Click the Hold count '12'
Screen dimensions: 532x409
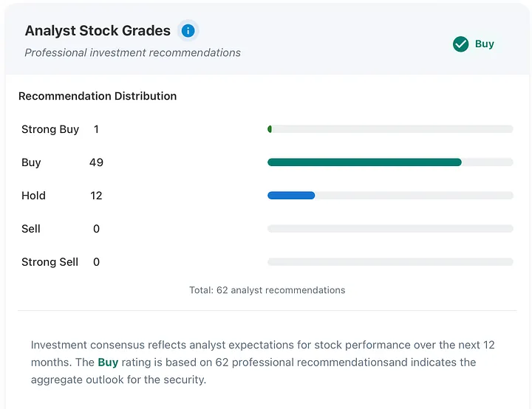point(96,196)
